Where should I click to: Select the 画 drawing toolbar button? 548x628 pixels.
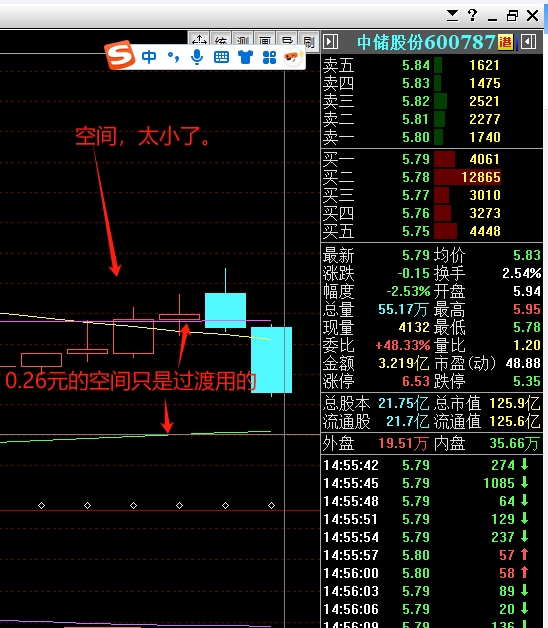pyautogui.click(x=265, y=38)
